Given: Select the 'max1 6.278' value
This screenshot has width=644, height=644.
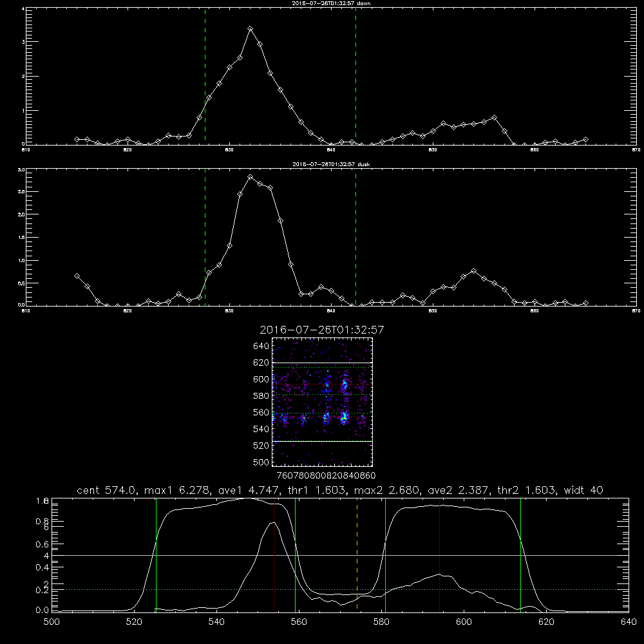Looking at the screenshot, I should (x=175, y=490).
